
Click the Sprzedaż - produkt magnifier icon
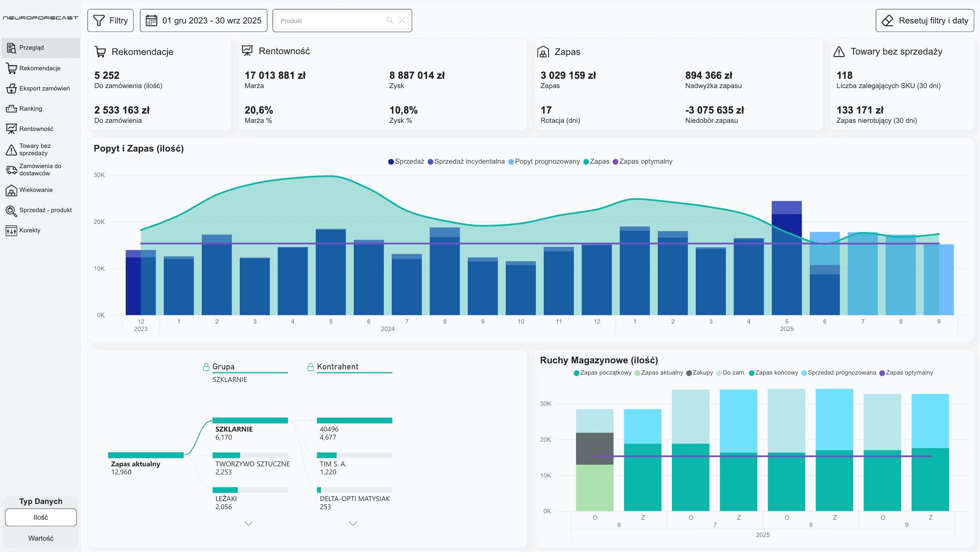pos(11,211)
